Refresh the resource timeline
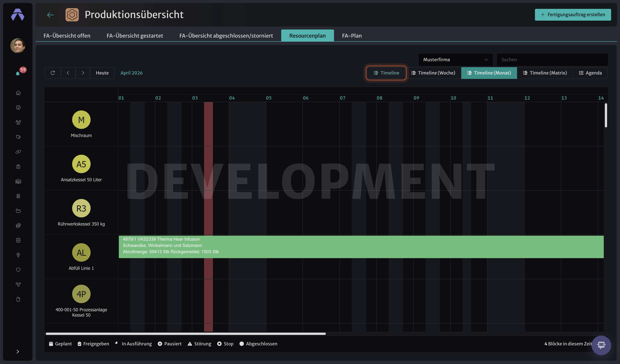620x364 pixels. point(53,73)
